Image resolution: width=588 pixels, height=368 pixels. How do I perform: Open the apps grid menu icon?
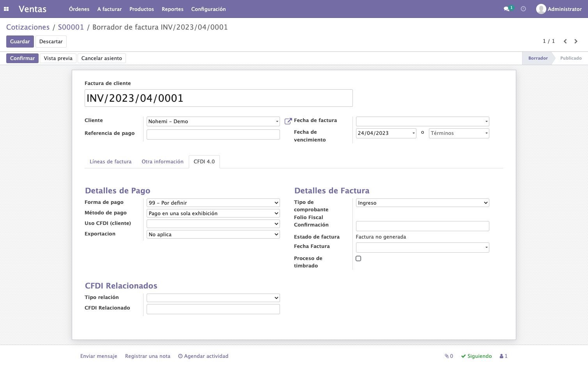coord(6,9)
